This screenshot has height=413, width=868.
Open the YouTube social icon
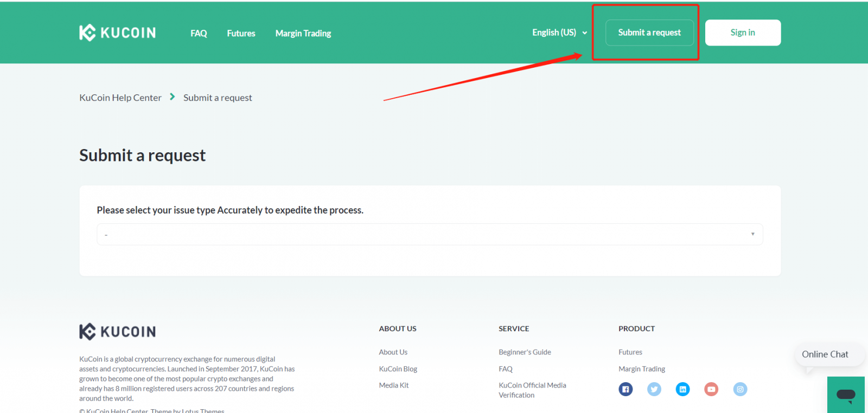pyautogui.click(x=711, y=389)
